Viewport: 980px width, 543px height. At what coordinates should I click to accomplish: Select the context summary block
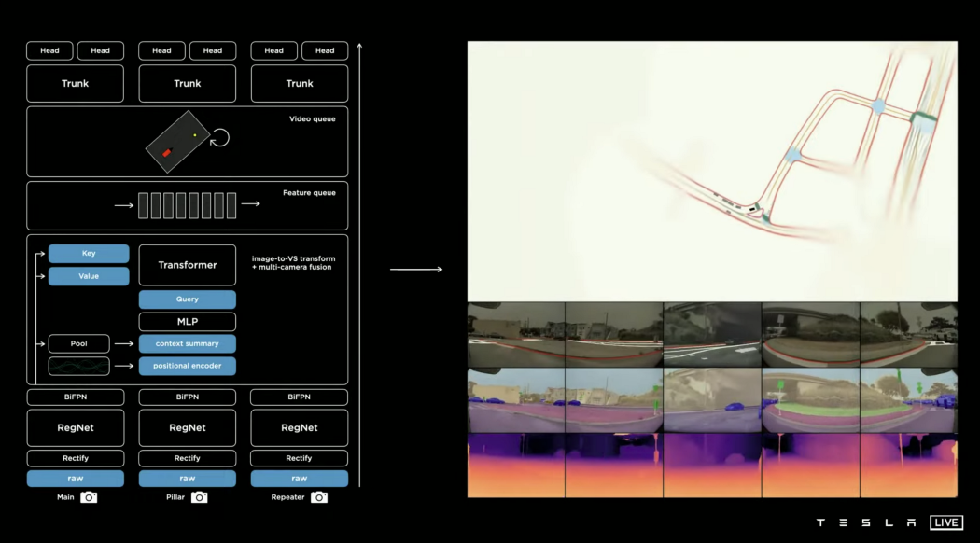(x=188, y=343)
